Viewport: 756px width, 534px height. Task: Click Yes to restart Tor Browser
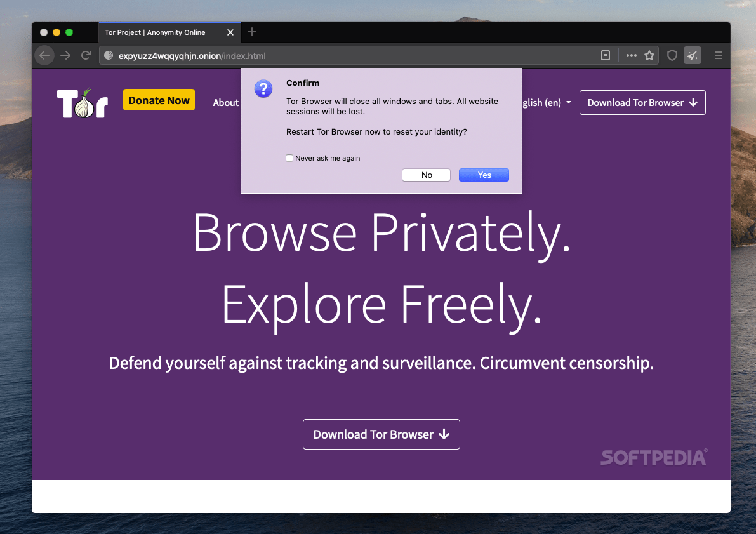(484, 175)
